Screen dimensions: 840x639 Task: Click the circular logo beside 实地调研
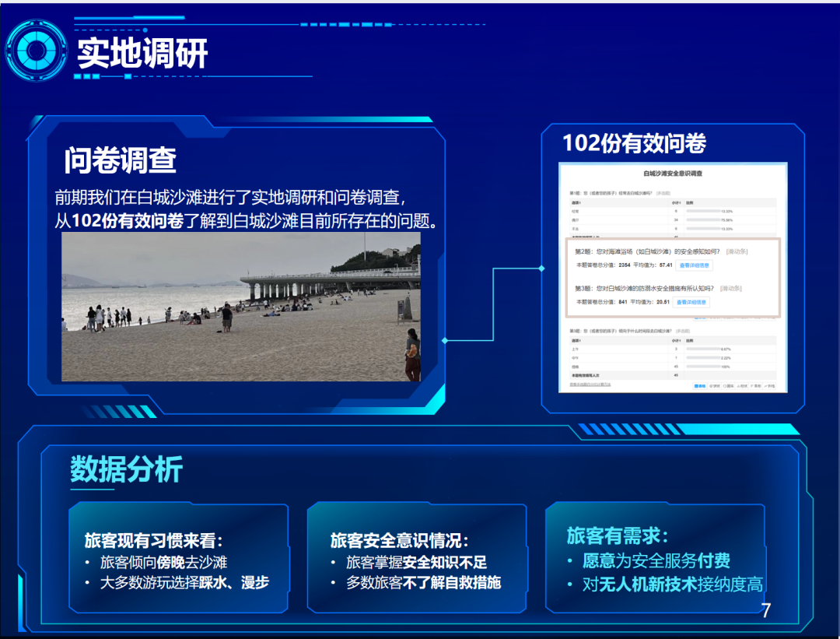pyautogui.click(x=36, y=50)
